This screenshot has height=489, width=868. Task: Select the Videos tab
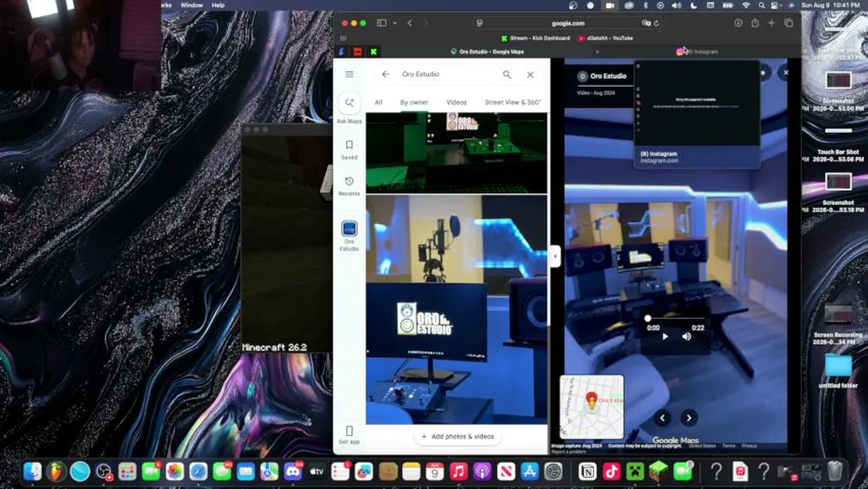tap(456, 103)
